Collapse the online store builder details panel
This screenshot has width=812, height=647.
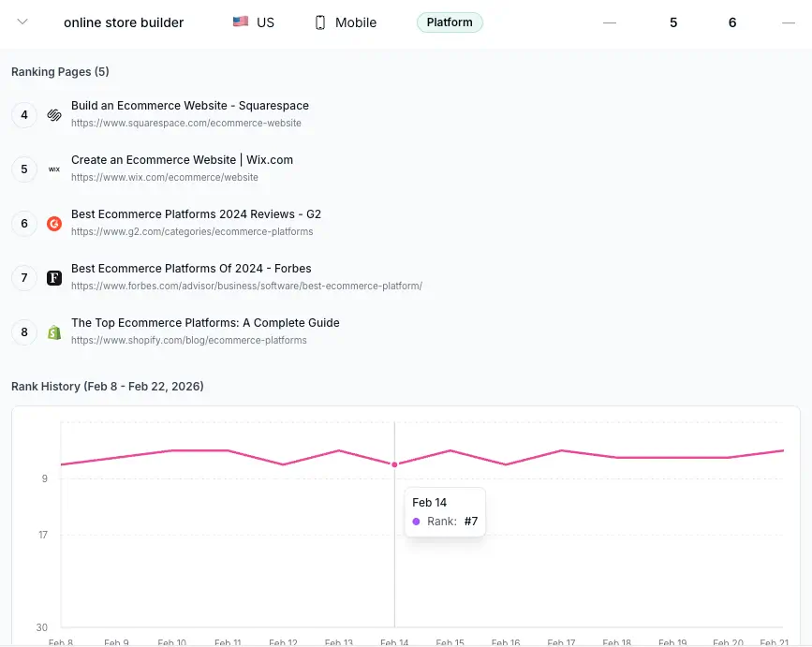coord(22,21)
